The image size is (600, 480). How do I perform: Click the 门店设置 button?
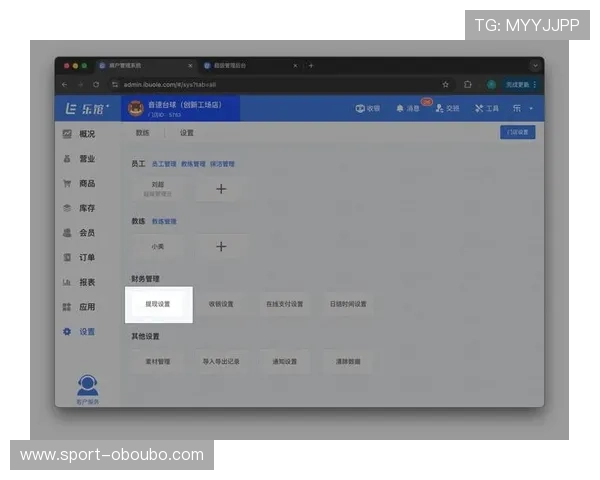point(518,132)
